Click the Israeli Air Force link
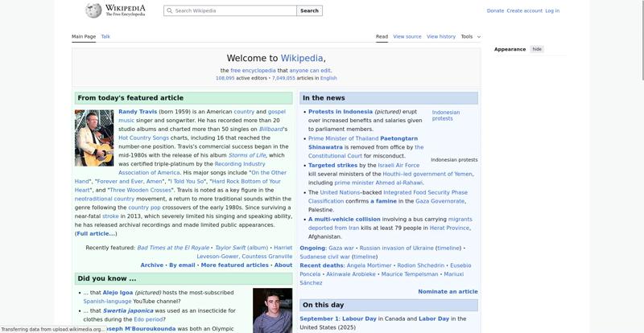 tap(398, 165)
